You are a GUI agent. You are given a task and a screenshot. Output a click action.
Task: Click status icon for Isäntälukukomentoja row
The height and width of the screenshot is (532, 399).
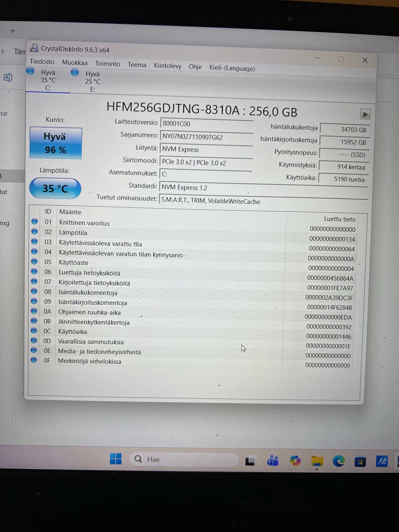(x=34, y=291)
